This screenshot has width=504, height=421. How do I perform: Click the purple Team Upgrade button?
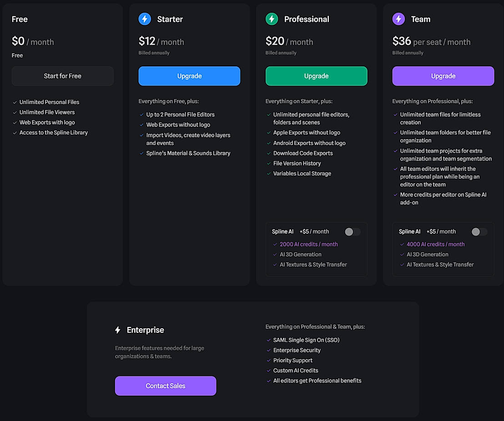point(443,76)
